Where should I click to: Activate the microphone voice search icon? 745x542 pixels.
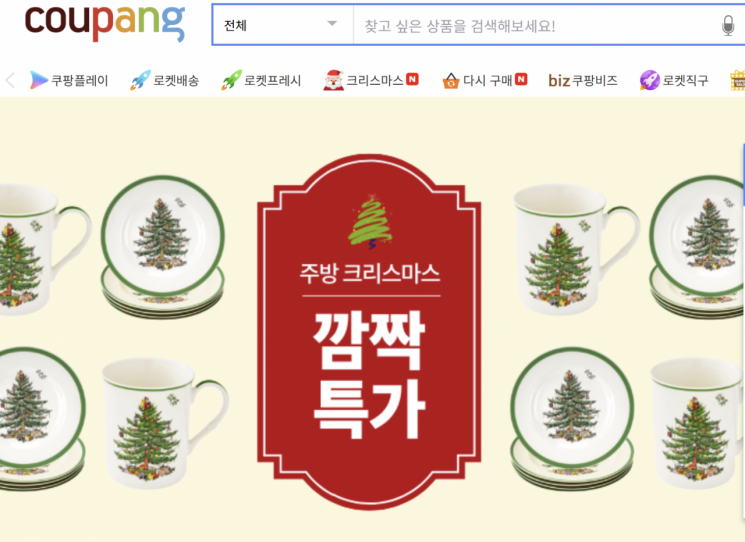click(727, 26)
